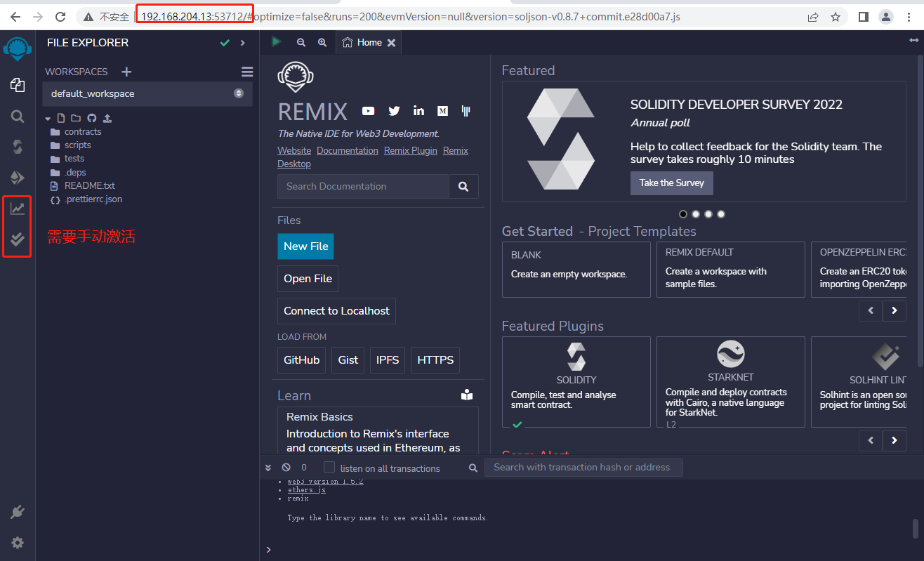Open Remix Gitter chat icon
924x561 pixels.
pyautogui.click(x=466, y=111)
